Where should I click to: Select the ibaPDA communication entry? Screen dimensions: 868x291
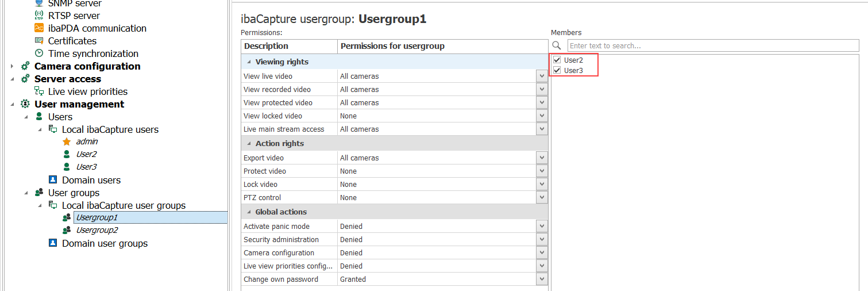point(97,28)
